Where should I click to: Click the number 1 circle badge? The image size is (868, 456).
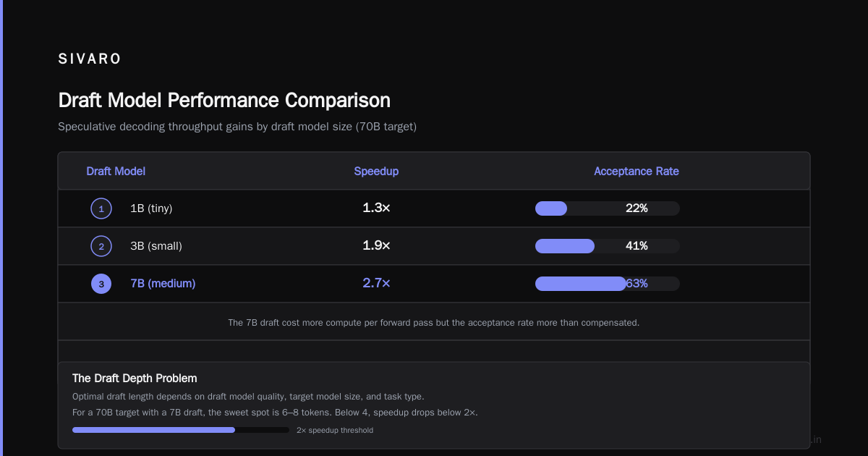tap(101, 208)
